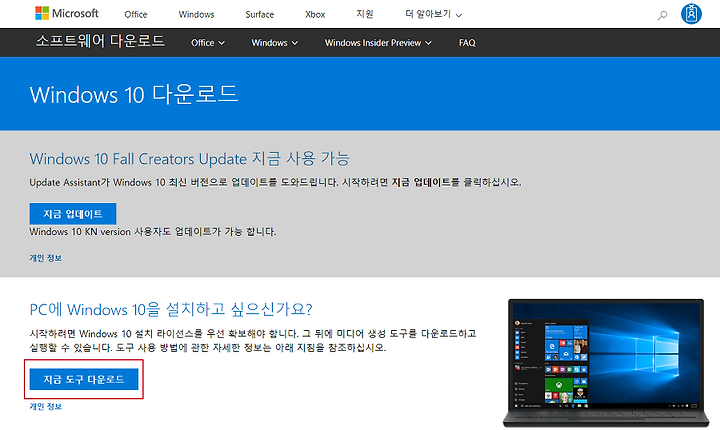720x430 pixels.
Task: Expand the 더 알아보기 dropdown
Action: pos(433,14)
